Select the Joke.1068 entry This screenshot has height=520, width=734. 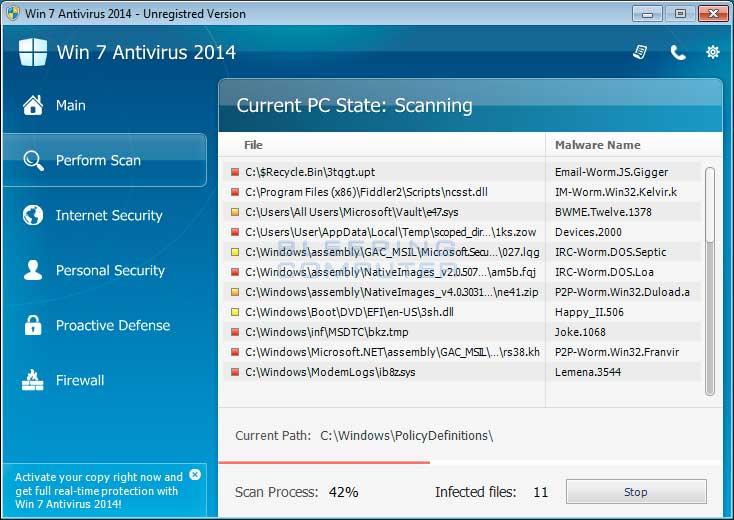tap(580, 332)
